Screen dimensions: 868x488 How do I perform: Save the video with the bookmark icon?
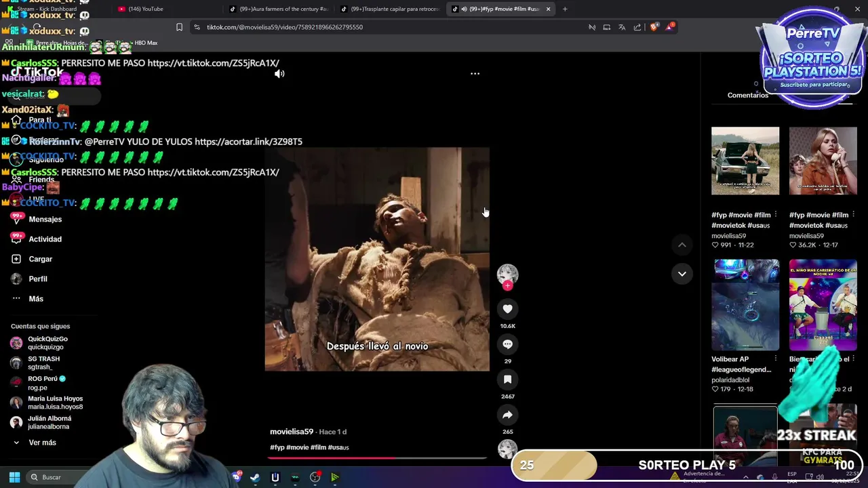pos(507,380)
